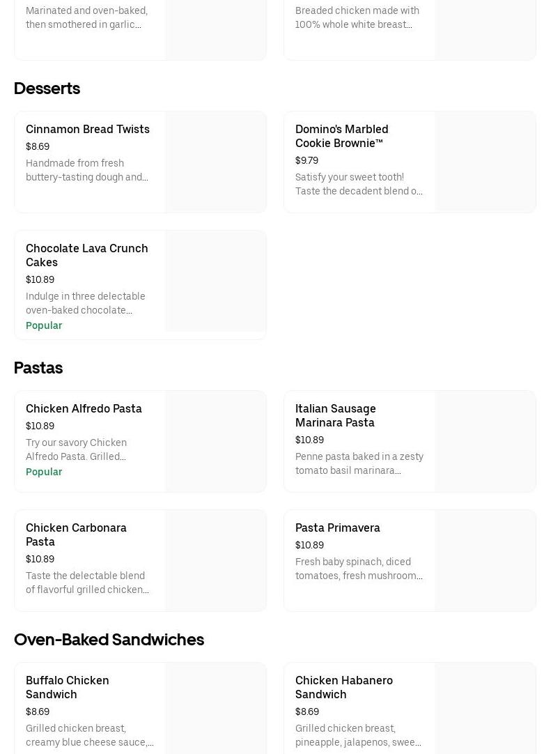The image size is (560, 754).
Task: Click the Oven-Baked Sandwiches section heading
Action: point(109,640)
